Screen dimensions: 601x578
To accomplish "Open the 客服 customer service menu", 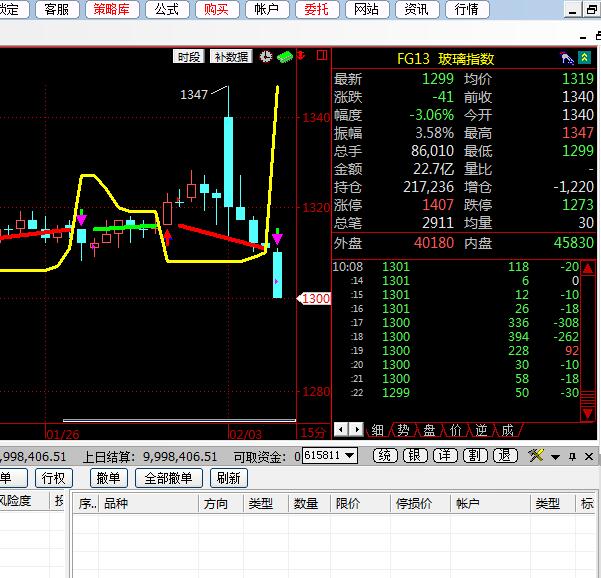I will [x=57, y=9].
